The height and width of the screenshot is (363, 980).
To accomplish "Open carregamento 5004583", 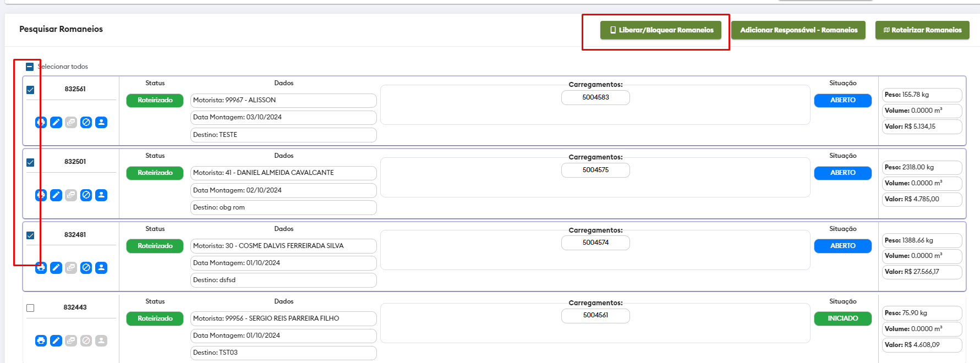I will [595, 97].
